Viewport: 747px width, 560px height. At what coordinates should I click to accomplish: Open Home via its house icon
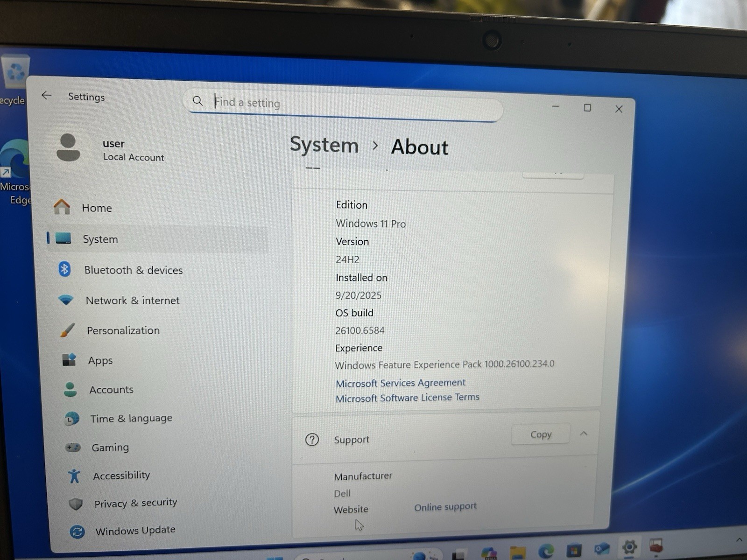[62, 207]
